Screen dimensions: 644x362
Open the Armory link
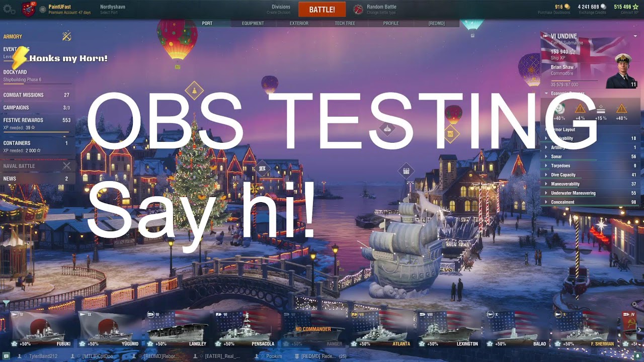(13, 37)
